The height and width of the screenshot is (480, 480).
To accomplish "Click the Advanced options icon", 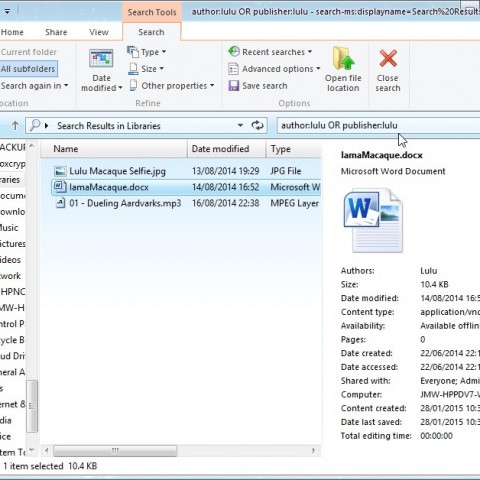I will click(x=233, y=69).
